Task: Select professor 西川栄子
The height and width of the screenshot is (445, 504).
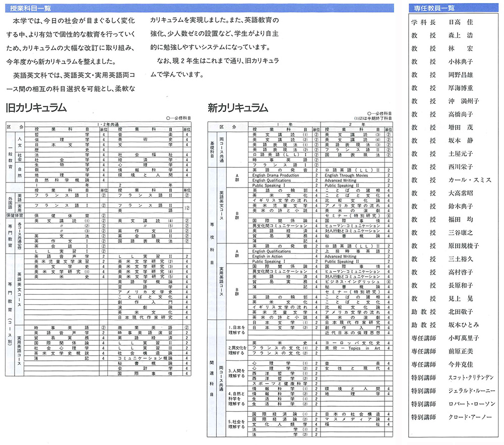Action: pyautogui.click(x=461, y=167)
